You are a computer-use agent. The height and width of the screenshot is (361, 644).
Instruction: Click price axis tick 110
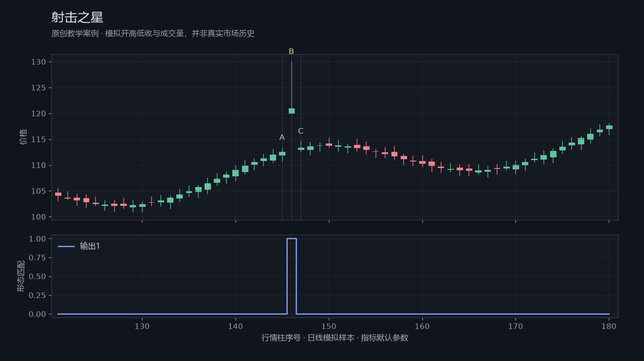(x=38, y=165)
